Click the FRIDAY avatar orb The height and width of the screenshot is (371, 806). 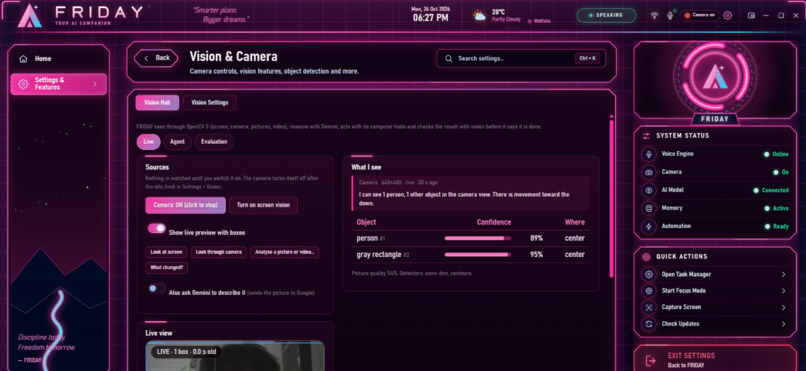[x=715, y=77]
